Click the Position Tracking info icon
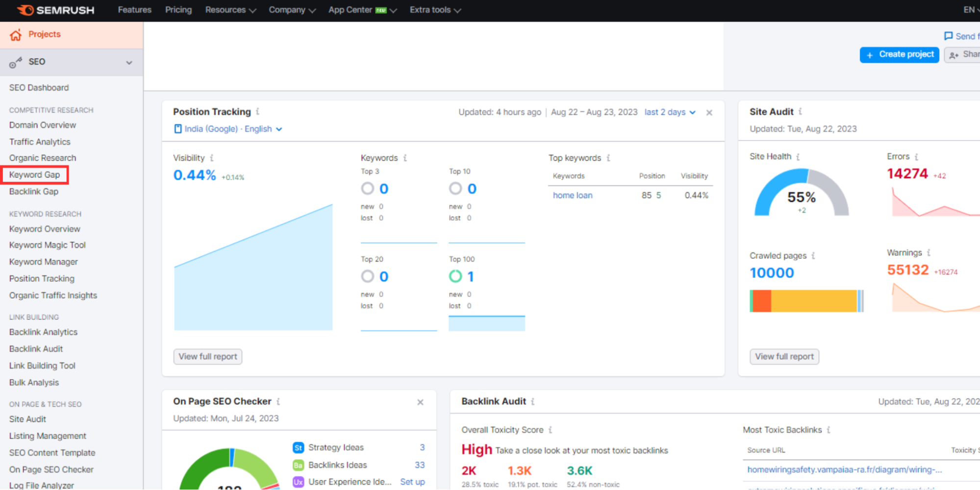980x490 pixels. [258, 112]
